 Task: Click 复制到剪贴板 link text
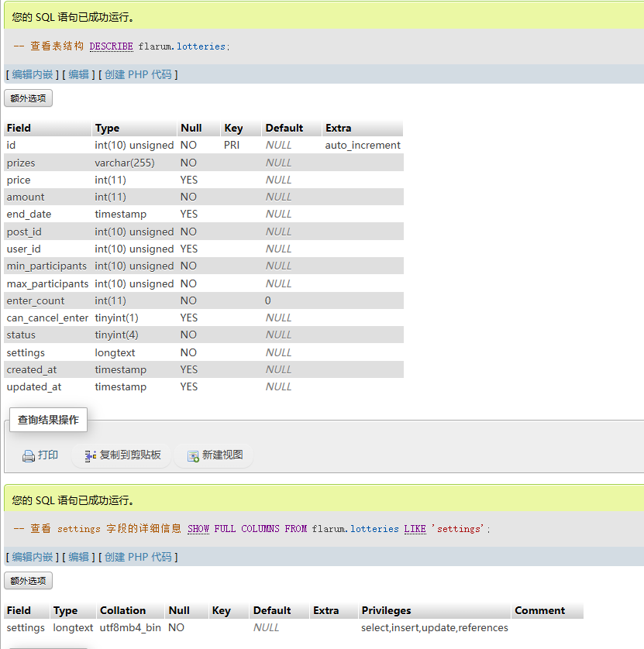click(130, 455)
